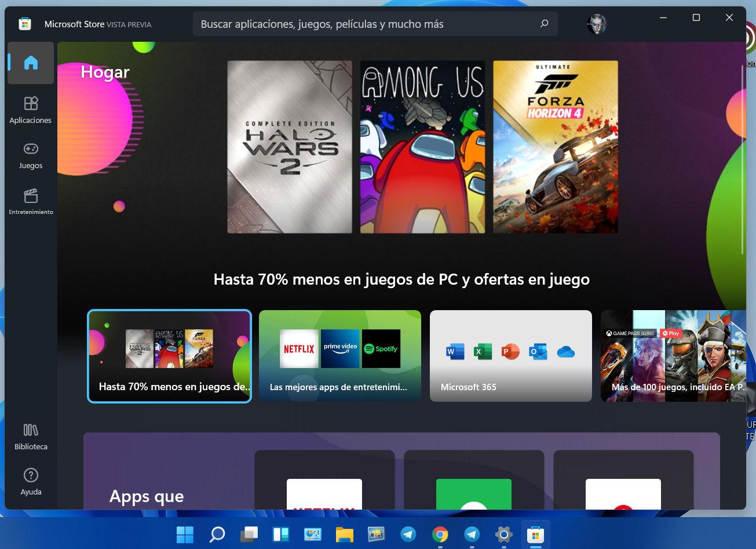Open the first Telegram taskbar icon
The height and width of the screenshot is (549, 756).
(408, 534)
